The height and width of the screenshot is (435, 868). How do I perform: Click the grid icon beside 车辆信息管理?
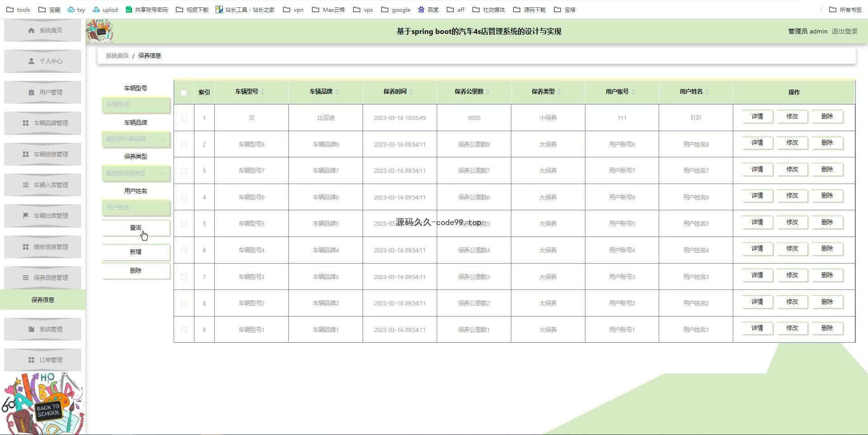(x=26, y=154)
